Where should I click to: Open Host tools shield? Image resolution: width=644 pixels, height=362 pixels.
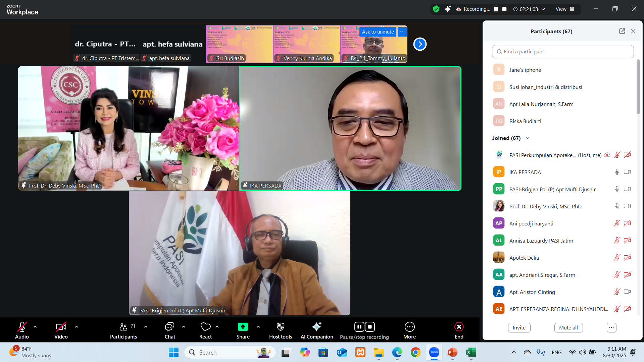point(280,327)
